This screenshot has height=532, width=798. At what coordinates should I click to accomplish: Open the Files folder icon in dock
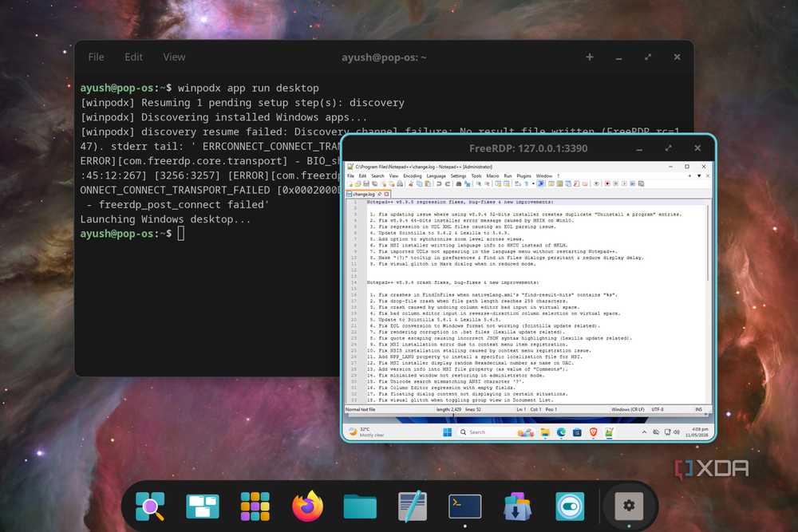coord(360,506)
